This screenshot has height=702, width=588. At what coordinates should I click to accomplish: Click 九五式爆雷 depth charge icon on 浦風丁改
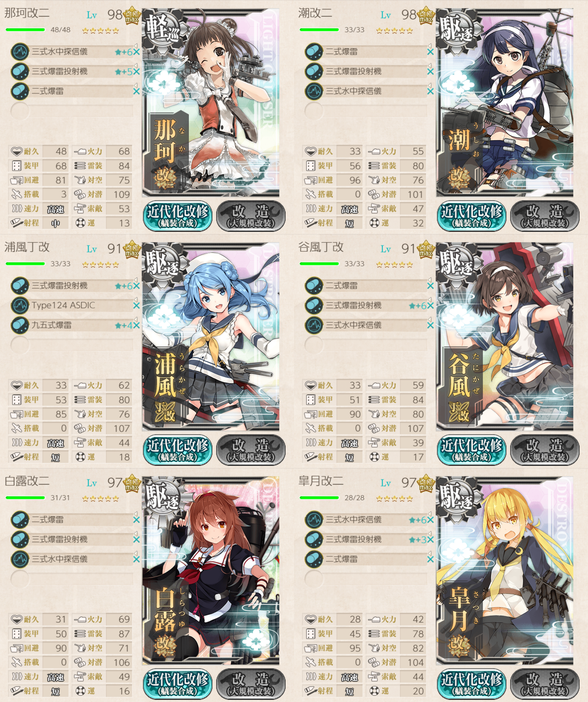pos(20,325)
